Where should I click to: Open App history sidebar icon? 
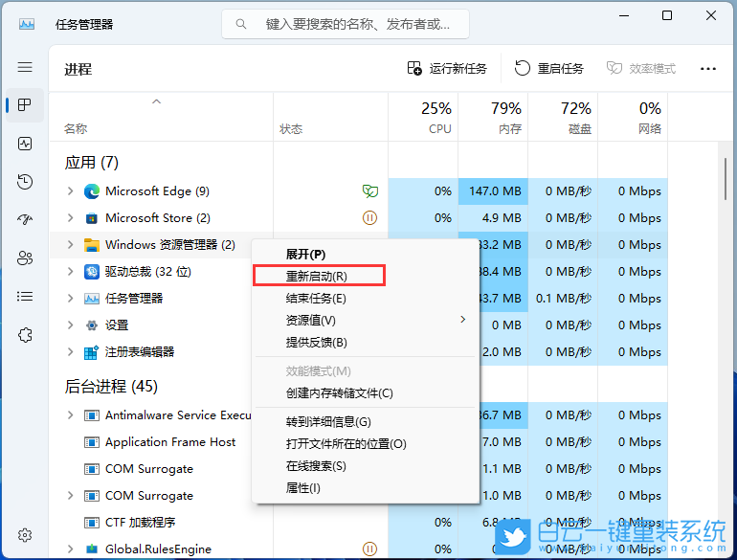pos(25,182)
